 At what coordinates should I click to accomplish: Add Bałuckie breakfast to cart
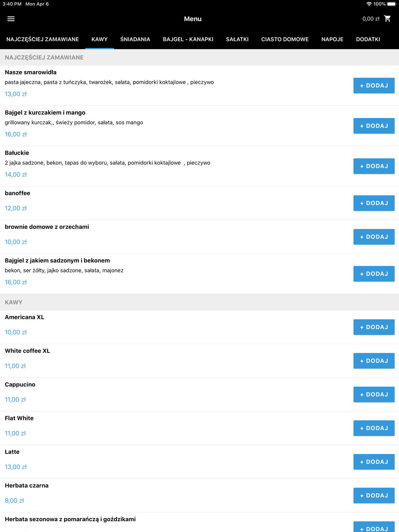(374, 166)
